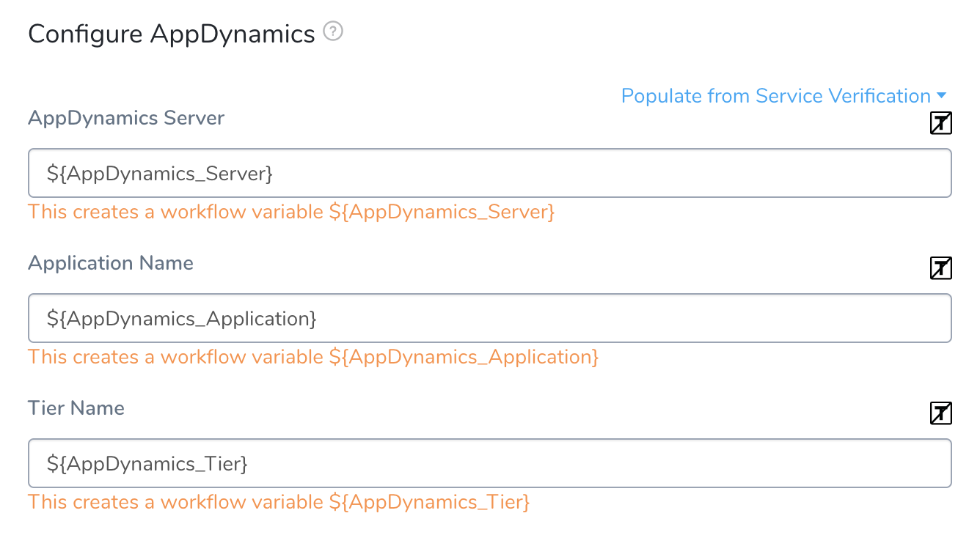Select workflow variable ${AppDynamics_Server} hint text
Screen dimensions: 980x535
pos(291,213)
